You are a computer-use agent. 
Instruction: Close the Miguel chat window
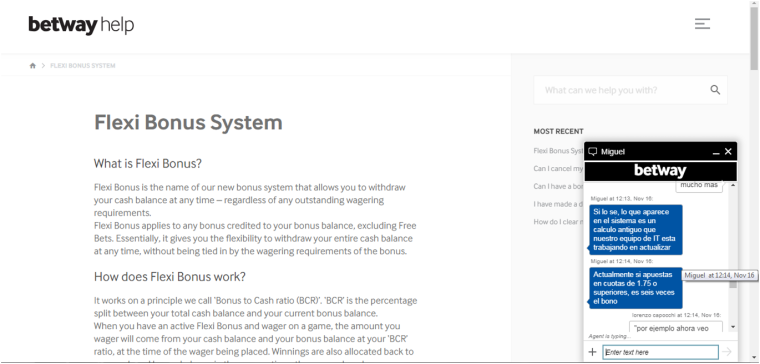click(728, 152)
